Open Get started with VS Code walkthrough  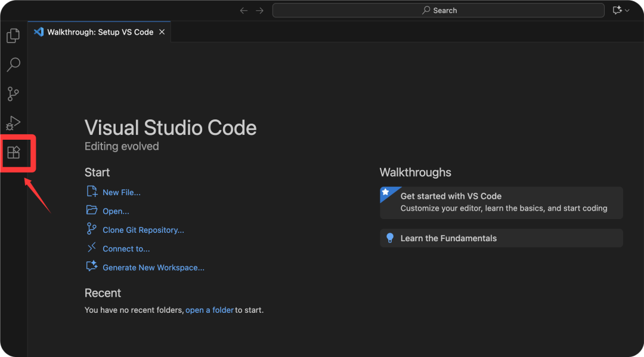click(501, 203)
